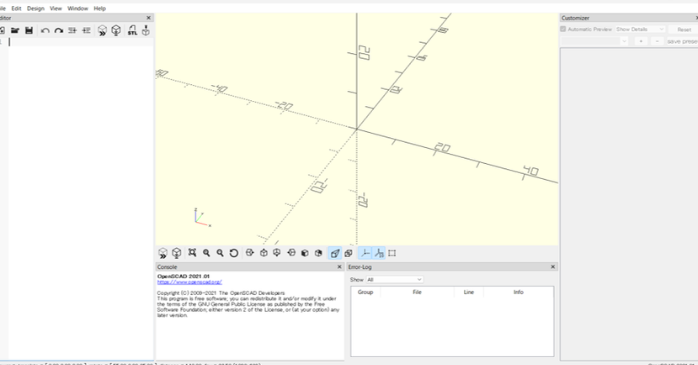Click the save preset button
698x365 pixels.
click(x=682, y=41)
